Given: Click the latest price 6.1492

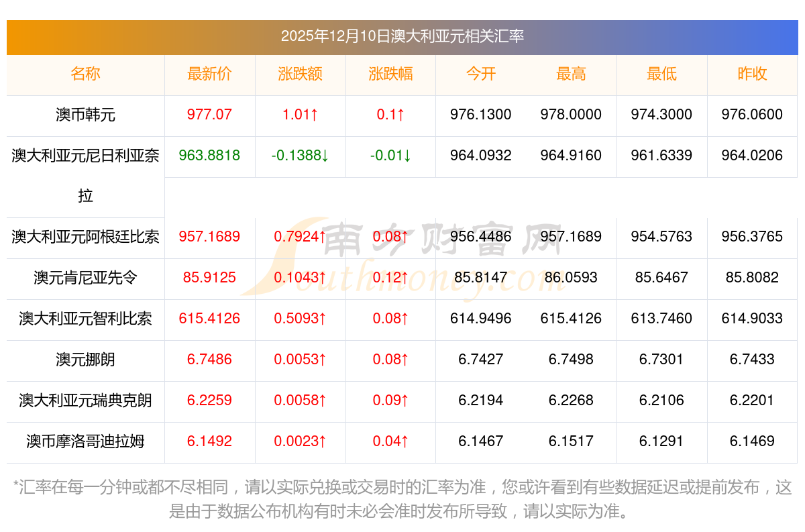Looking at the screenshot, I should tap(209, 441).
